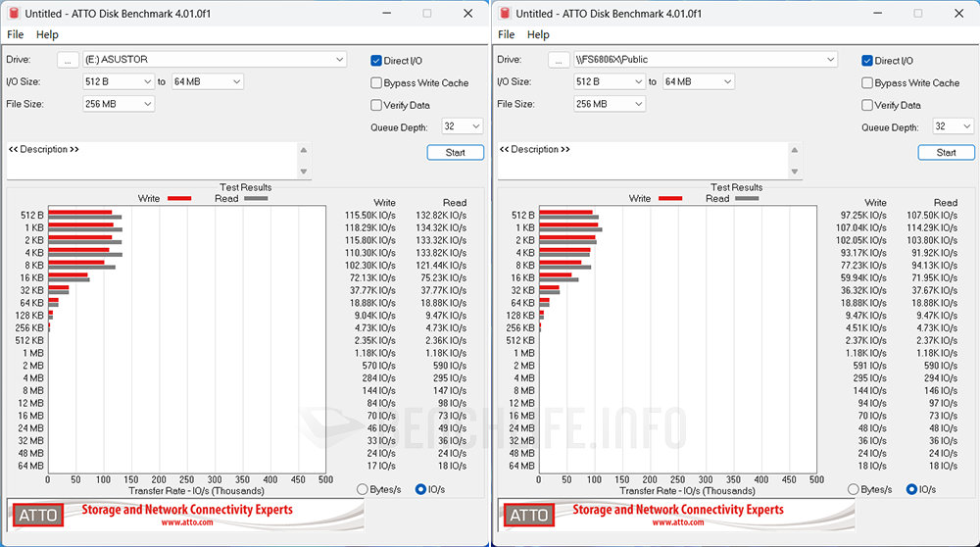Open the Help menu in right window
This screenshot has height=547, width=980.
(538, 34)
